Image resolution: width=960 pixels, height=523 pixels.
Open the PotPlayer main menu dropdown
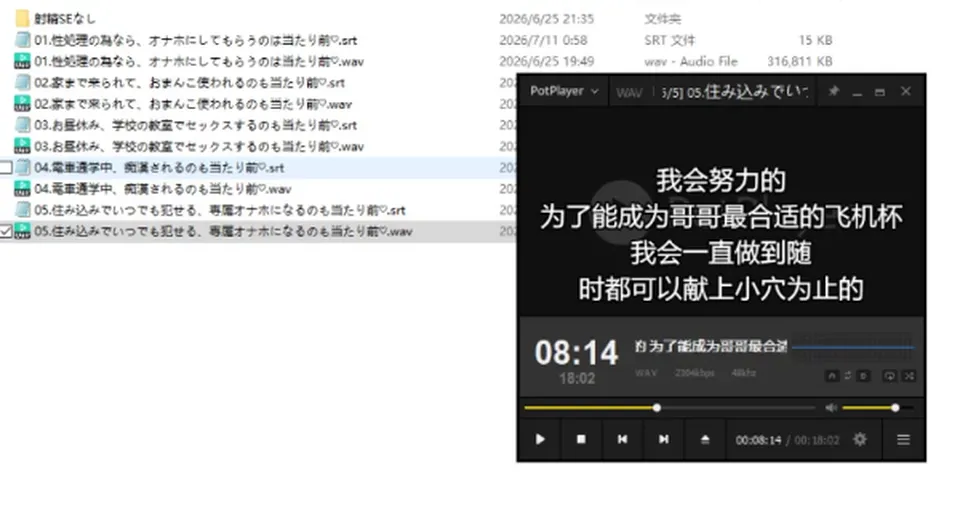[563, 91]
